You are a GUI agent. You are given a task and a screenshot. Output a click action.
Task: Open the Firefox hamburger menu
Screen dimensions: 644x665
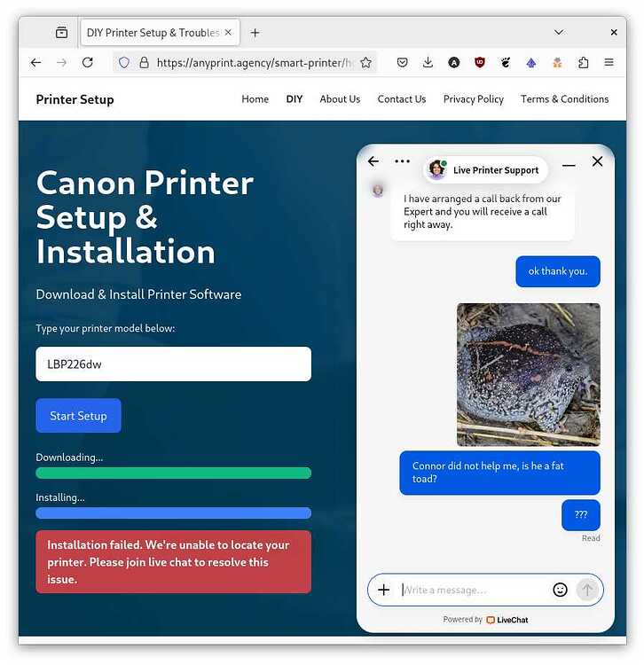(x=609, y=63)
